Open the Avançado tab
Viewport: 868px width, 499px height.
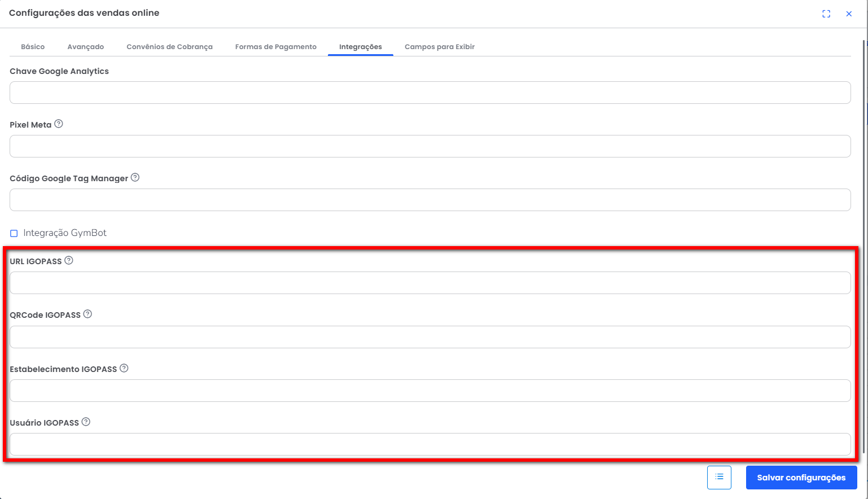tap(86, 47)
